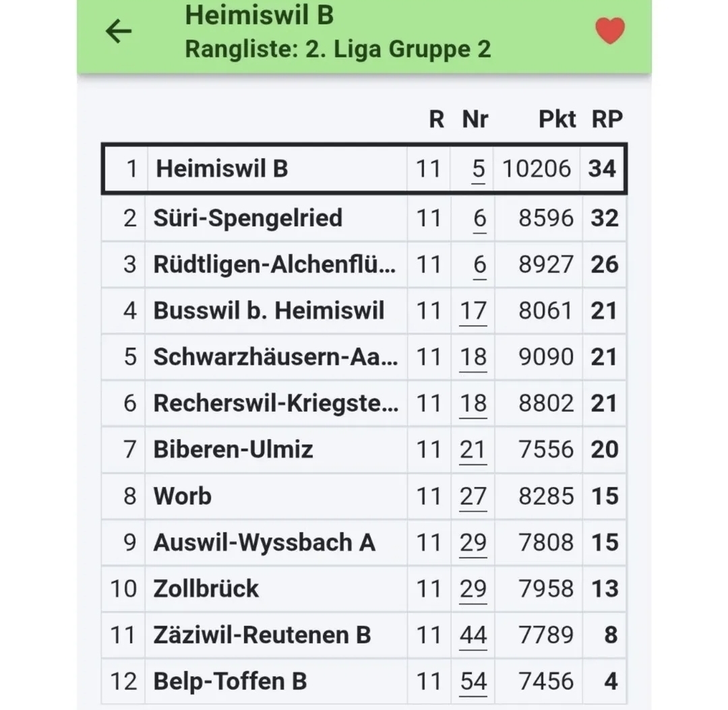Click underlined Nr value 17 for Busswil
The image size is (728, 710).
(473, 311)
